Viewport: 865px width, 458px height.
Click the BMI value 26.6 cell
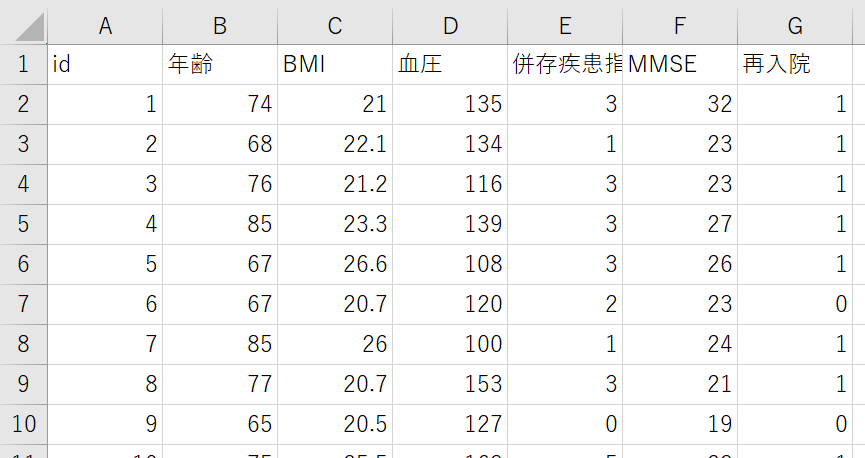(x=334, y=264)
